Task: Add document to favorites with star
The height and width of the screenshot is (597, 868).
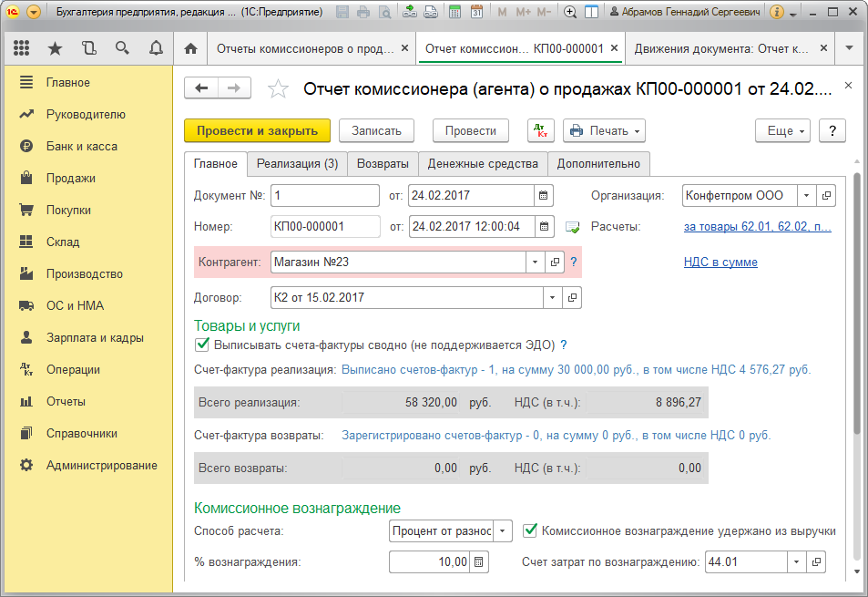Action: click(278, 88)
